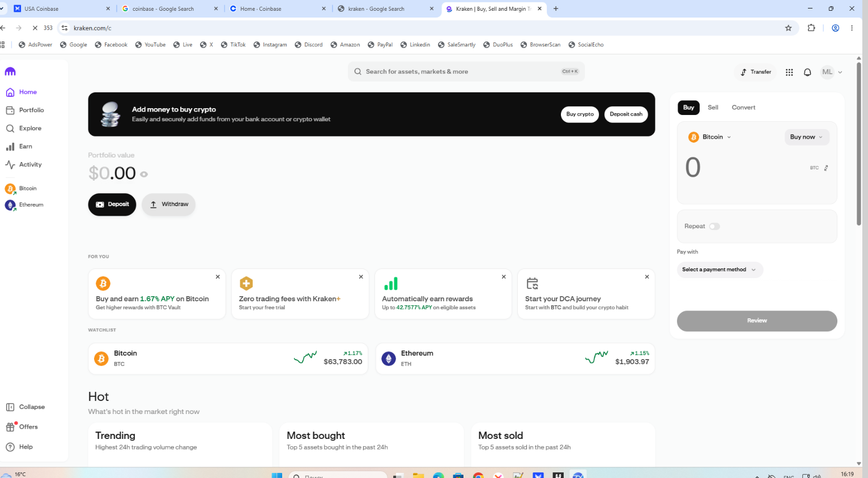The height and width of the screenshot is (478, 868).
Task: Click the BTC currency swap arrows icon
Action: pos(826,168)
